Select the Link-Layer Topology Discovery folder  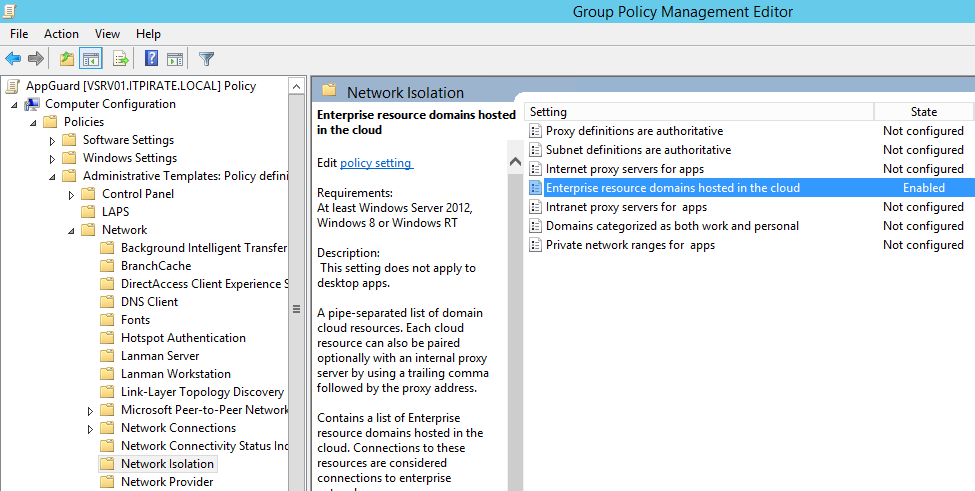click(202, 392)
